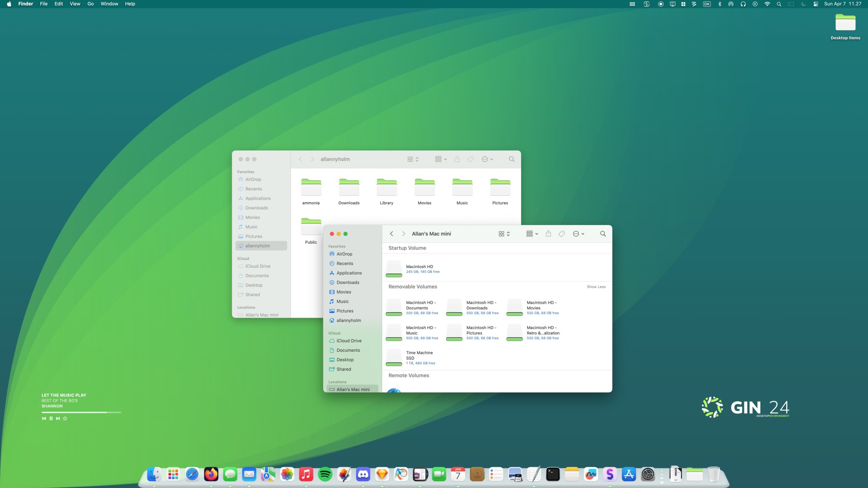Favorite the song with star icon
The image size is (868, 488).
tap(65, 419)
